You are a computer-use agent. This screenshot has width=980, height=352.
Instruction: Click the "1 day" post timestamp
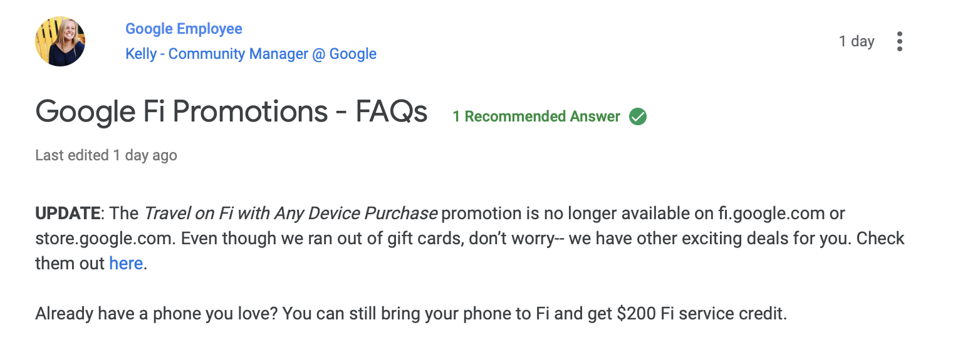(857, 41)
